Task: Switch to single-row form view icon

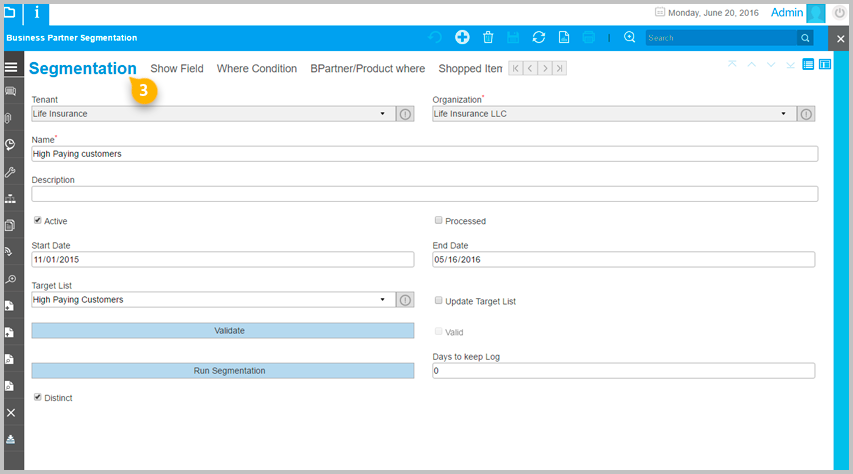Action: click(825, 64)
